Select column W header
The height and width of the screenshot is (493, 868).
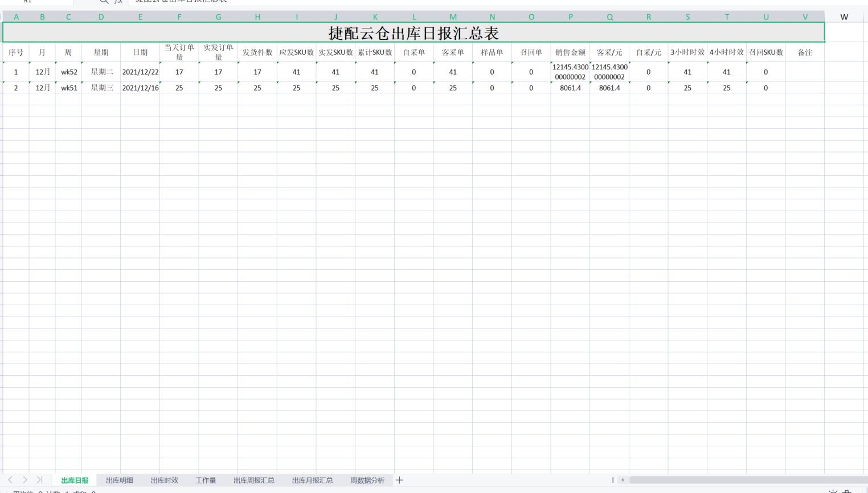click(x=844, y=17)
